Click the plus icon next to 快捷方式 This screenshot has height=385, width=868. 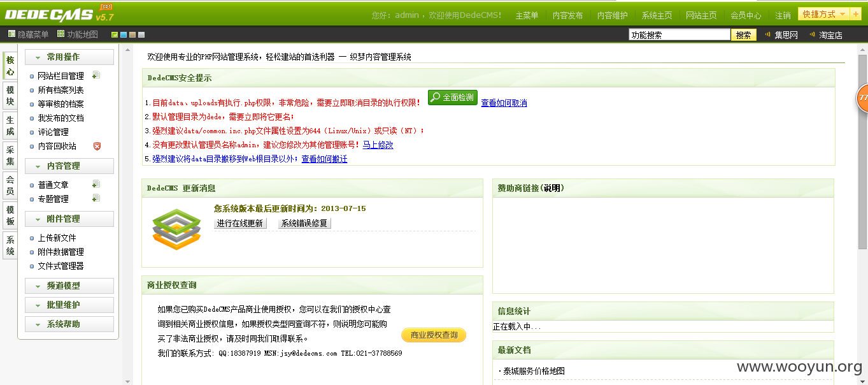tap(856, 14)
